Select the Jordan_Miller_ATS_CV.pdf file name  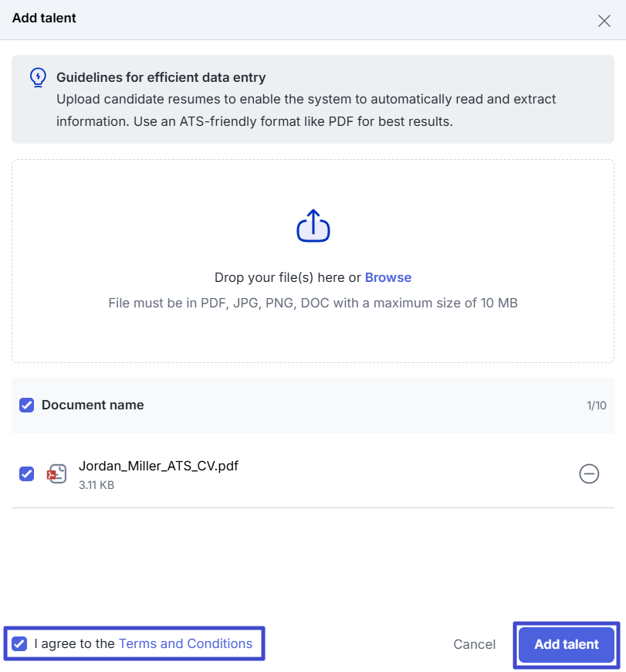(158, 467)
